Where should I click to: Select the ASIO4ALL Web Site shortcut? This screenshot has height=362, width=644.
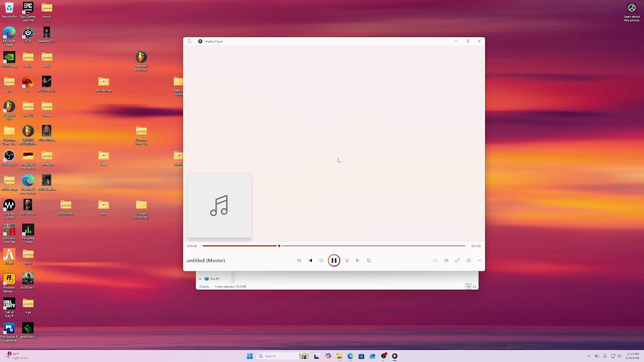[9, 233]
